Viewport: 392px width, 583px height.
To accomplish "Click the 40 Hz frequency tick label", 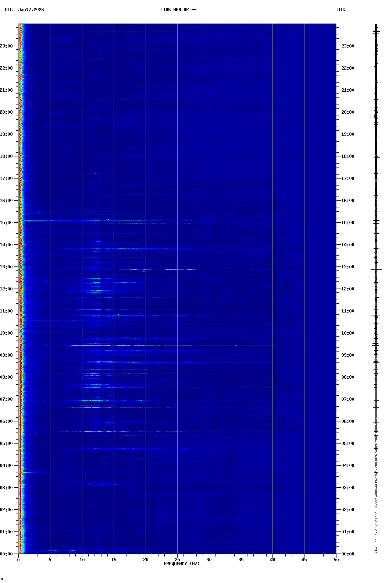I will pyautogui.click(x=272, y=559).
